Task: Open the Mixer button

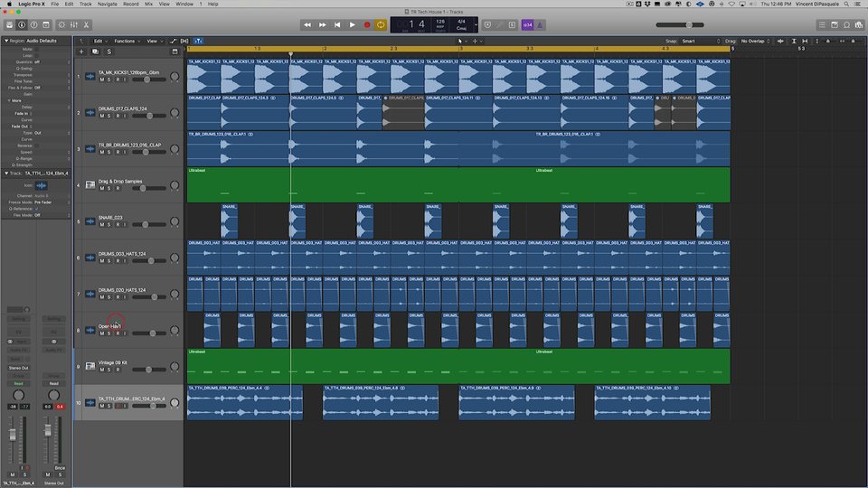Action: (x=73, y=25)
